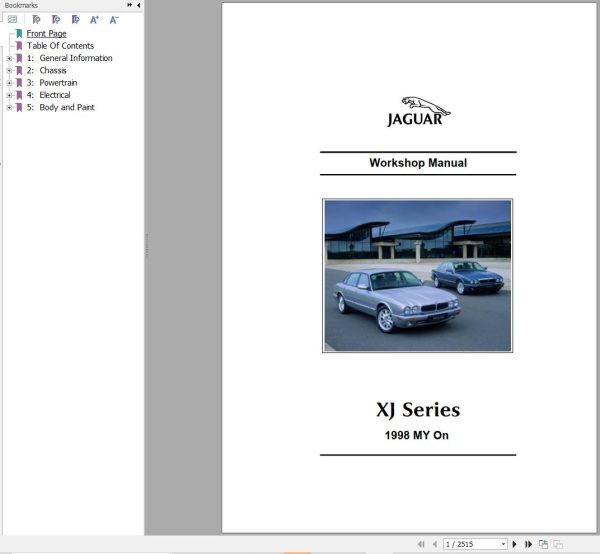Click the Jaguar XJ car photo on the page
This screenshot has height=554, width=600.
[x=417, y=275]
